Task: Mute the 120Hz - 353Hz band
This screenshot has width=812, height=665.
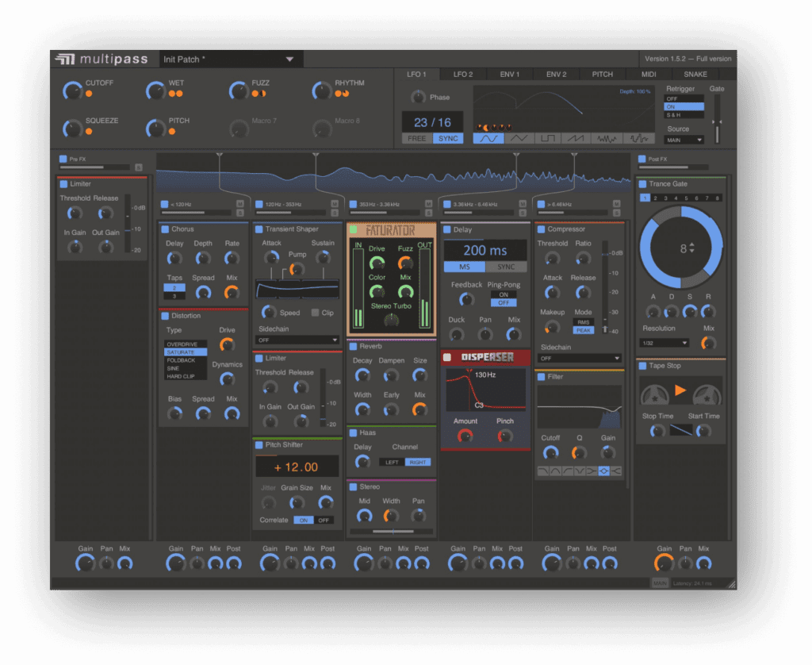Action: (x=333, y=204)
